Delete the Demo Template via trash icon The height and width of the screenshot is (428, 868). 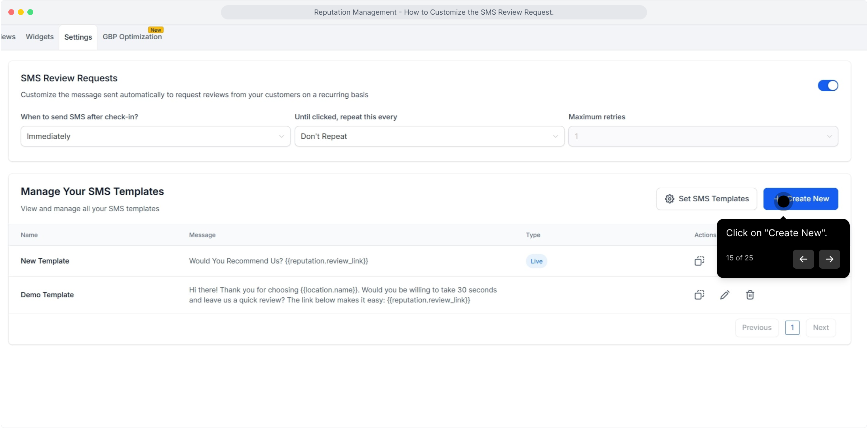click(750, 295)
